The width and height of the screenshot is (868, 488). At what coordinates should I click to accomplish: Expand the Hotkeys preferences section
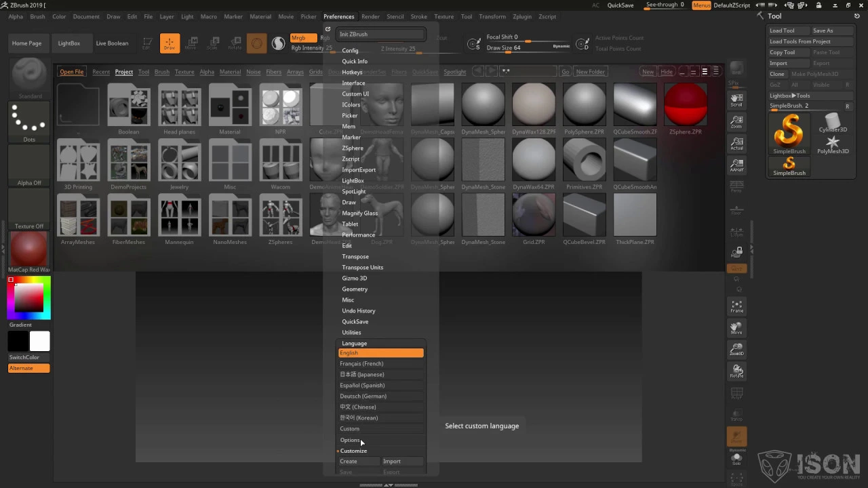[352, 72]
